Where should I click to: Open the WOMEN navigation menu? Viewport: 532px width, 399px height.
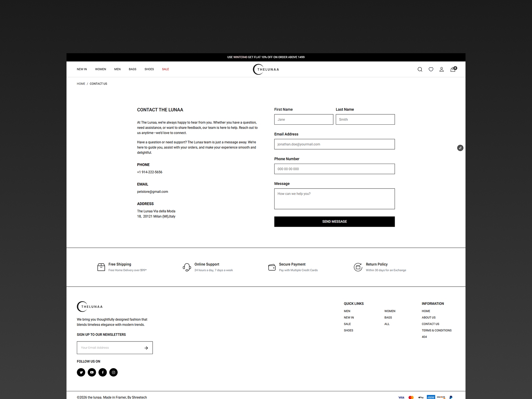(x=100, y=69)
